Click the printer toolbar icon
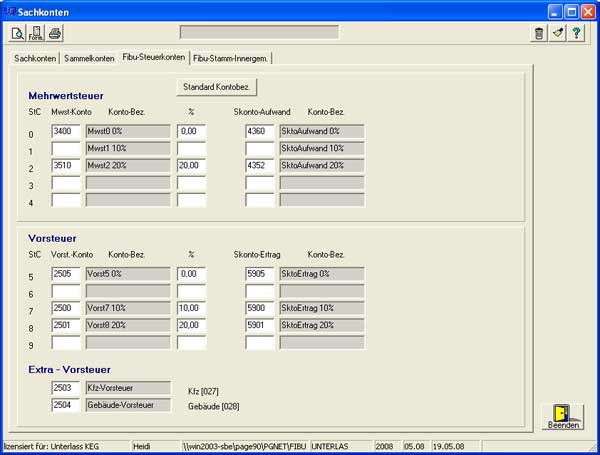Image resolution: width=600 pixels, height=455 pixels. click(55, 33)
